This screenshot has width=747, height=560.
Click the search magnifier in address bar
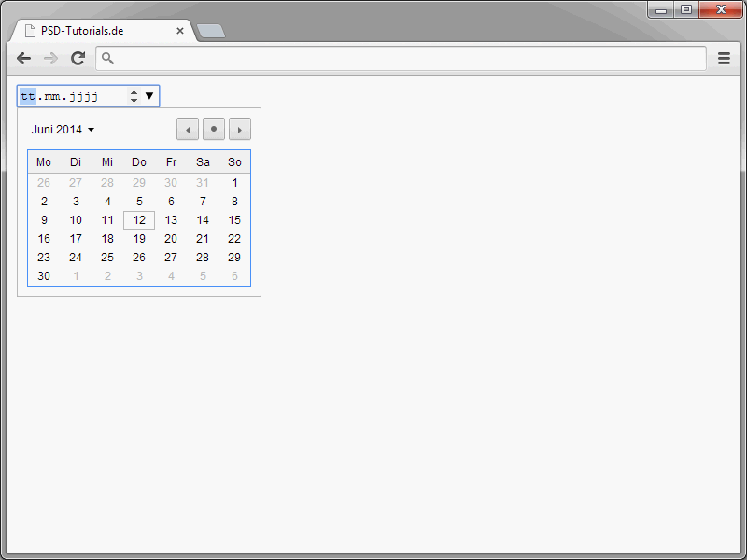pos(107,58)
